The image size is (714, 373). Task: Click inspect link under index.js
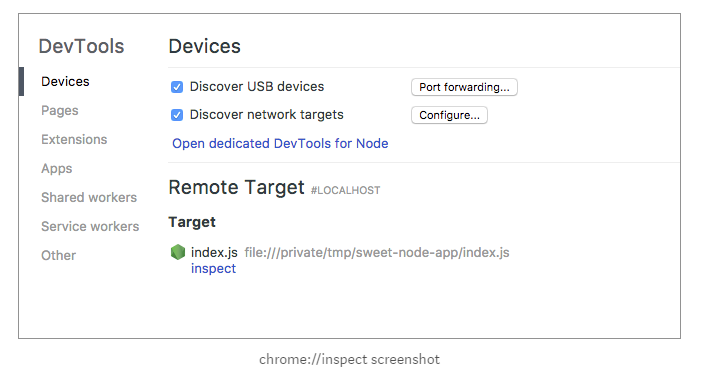[213, 269]
